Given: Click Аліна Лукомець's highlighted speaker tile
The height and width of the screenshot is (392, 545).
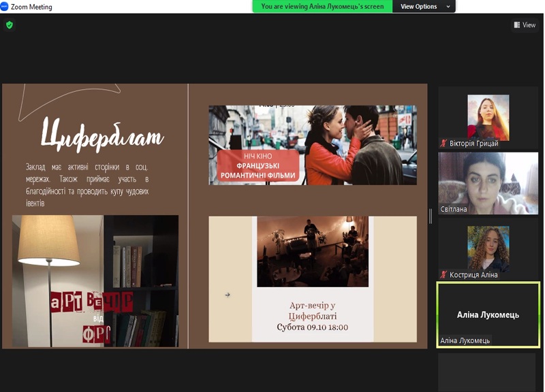Looking at the screenshot, I should [x=488, y=314].
